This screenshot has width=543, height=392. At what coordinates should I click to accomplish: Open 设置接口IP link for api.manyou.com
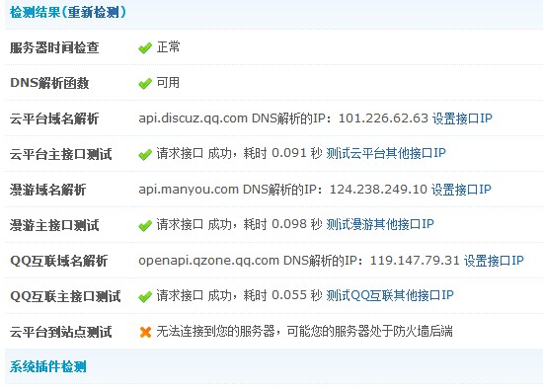pyautogui.click(x=461, y=190)
